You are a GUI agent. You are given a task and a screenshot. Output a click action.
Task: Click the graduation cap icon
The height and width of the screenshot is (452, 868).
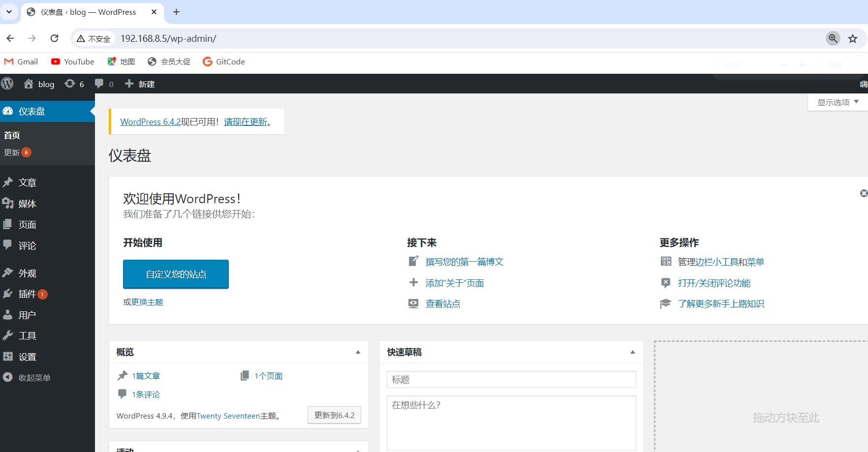pos(666,303)
